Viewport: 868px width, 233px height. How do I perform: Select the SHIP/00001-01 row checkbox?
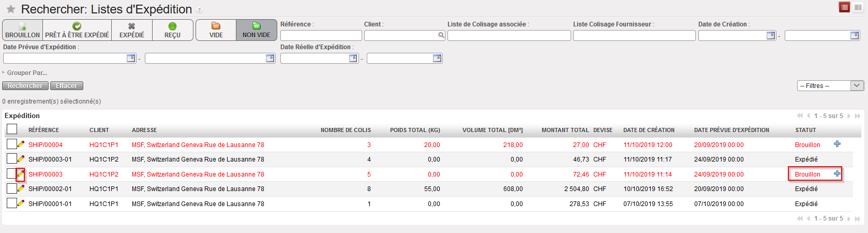[x=12, y=203]
